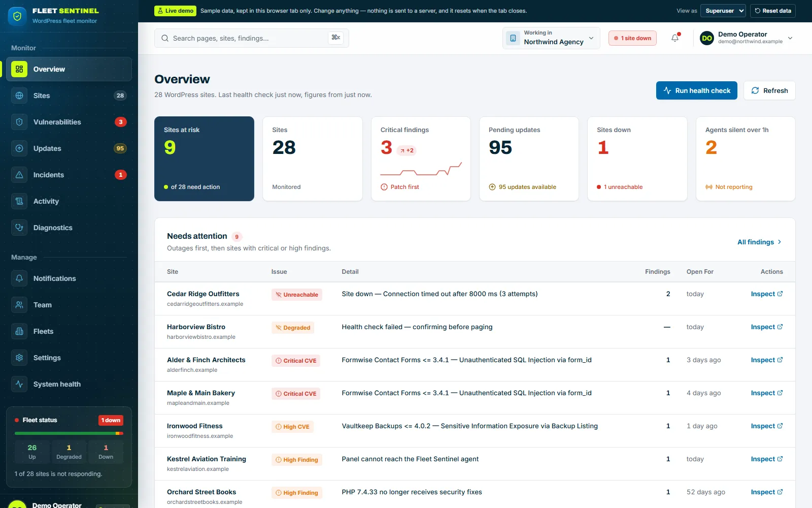Open the View as Superuser dropdown
The width and height of the screenshot is (812, 508).
coord(723,11)
